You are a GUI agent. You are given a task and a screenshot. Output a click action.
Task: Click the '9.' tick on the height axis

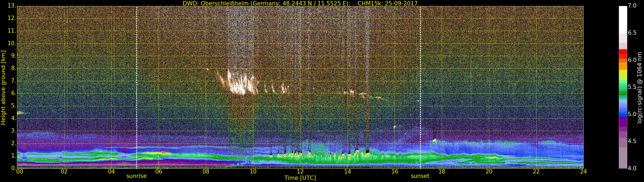pyautogui.click(x=14, y=56)
